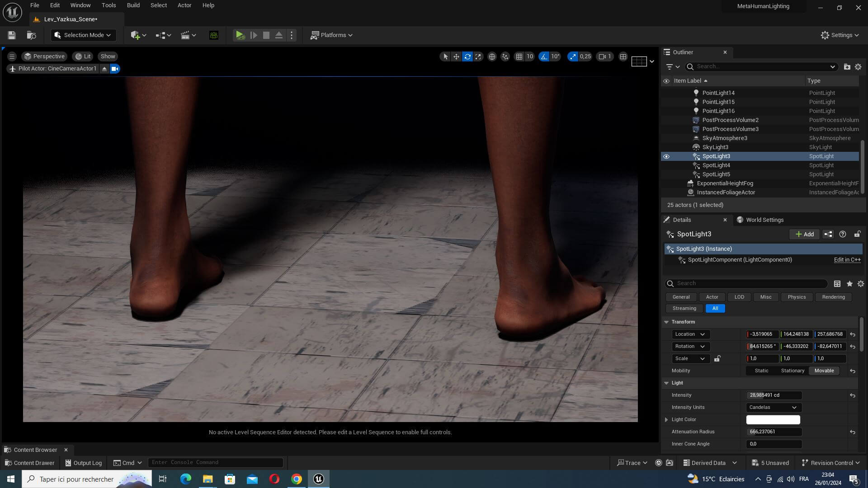The width and height of the screenshot is (868, 488).
Task: Select the scale transform tool icon
Action: [478, 56]
